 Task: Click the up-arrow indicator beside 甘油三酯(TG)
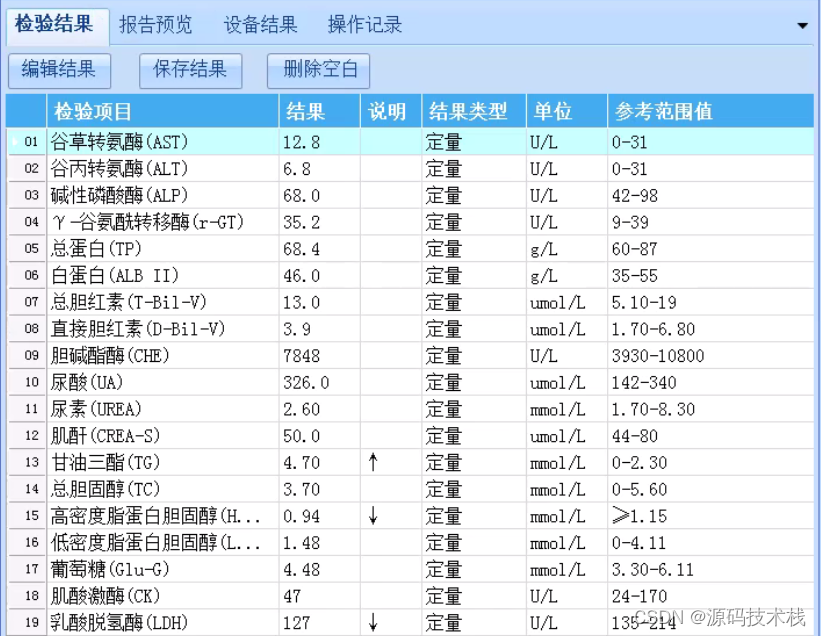pyautogui.click(x=374, y=463)
